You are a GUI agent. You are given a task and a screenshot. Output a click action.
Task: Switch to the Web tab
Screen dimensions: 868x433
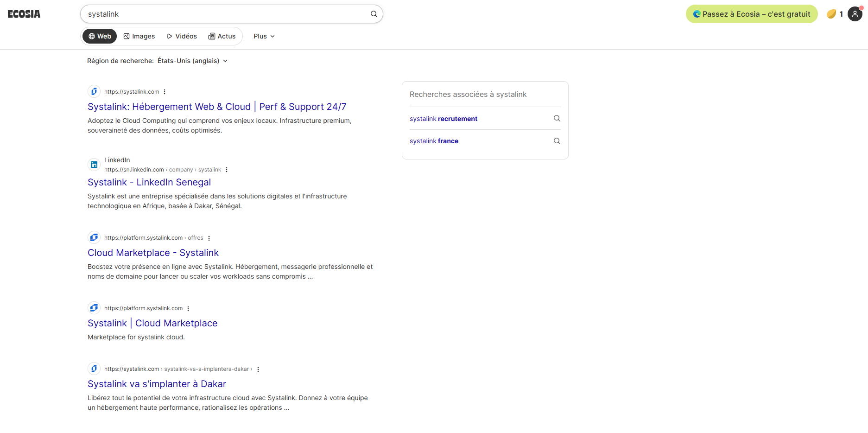click(x=100, y=36)
